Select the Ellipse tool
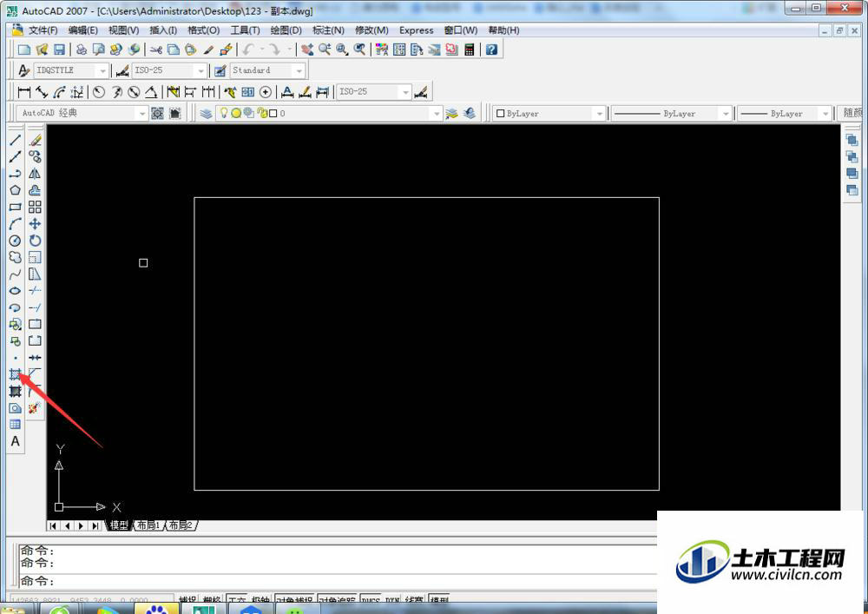This screenshot has width=868, height=614. point(15,291)
